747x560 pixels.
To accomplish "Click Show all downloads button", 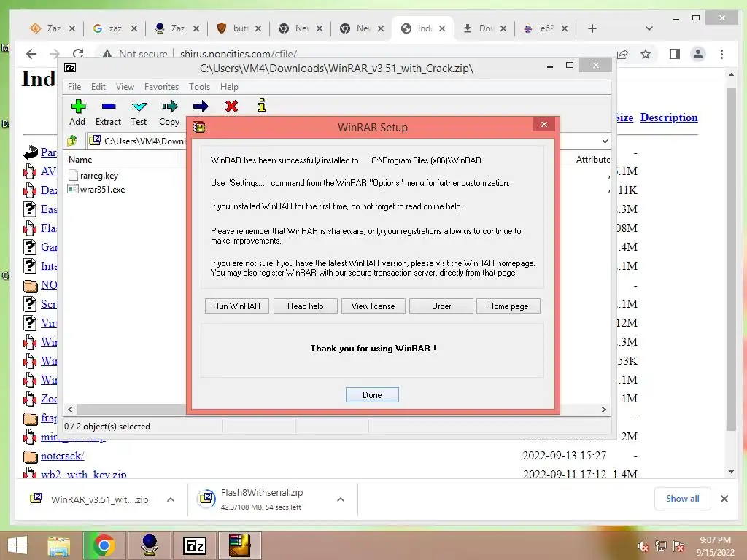I will (683, 499).
